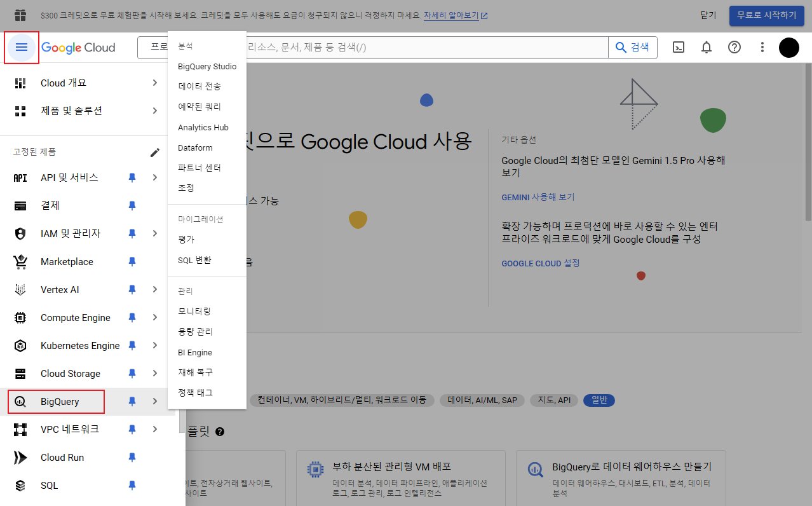812x506 pixels.
Task: Unpin 결제 from pinned products
Action: pos(132,206)
